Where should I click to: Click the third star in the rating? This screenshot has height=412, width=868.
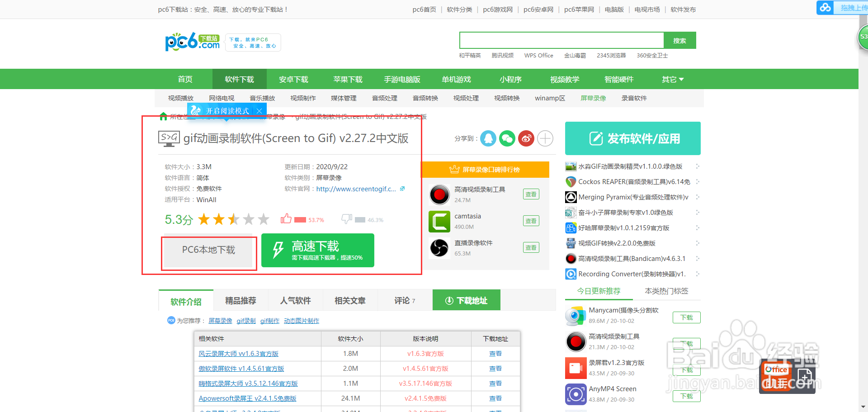tap(234, 219)
